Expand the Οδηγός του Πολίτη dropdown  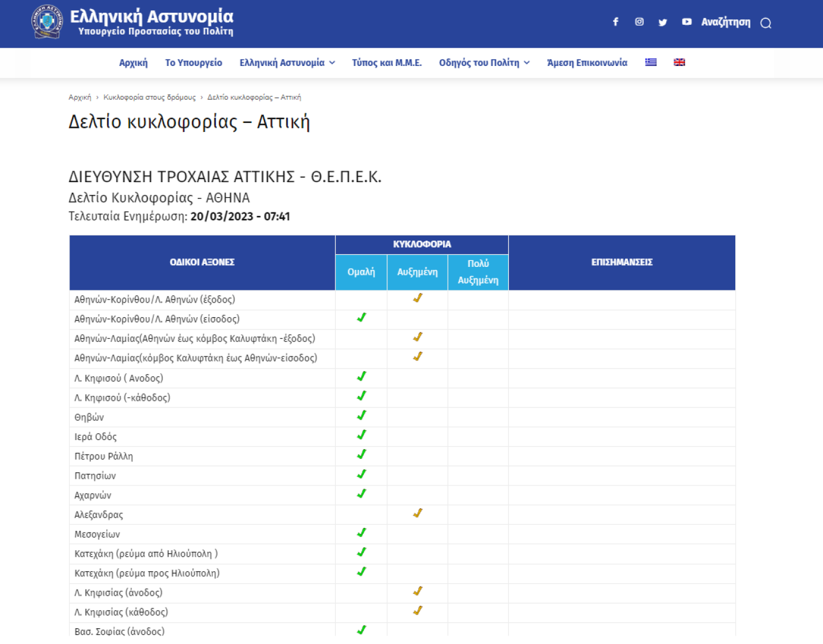point(484,63)
